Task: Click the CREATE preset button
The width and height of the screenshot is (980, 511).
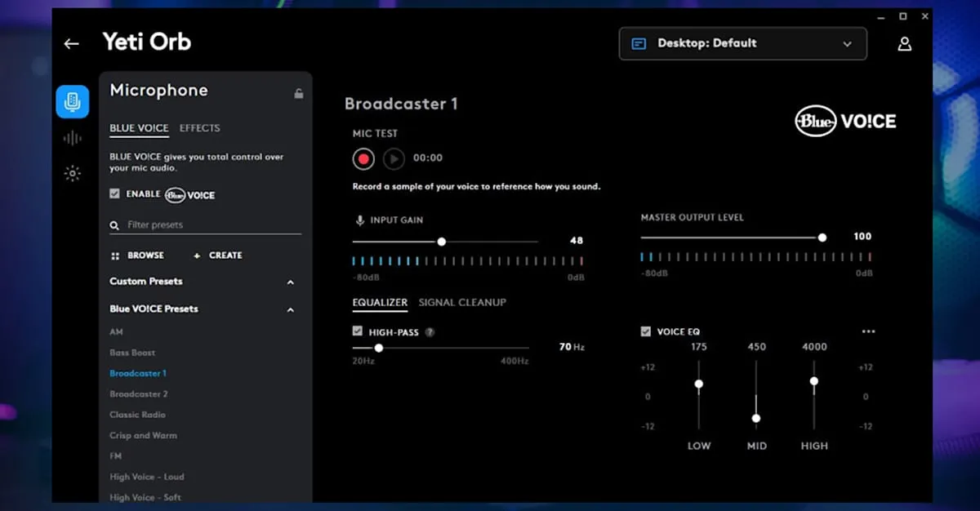Action: pos(217,255)
